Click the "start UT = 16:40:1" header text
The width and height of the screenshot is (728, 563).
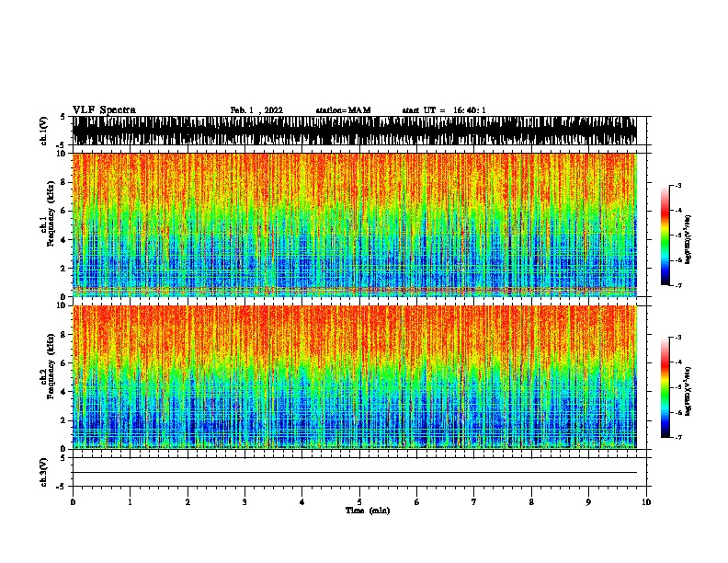444,110
